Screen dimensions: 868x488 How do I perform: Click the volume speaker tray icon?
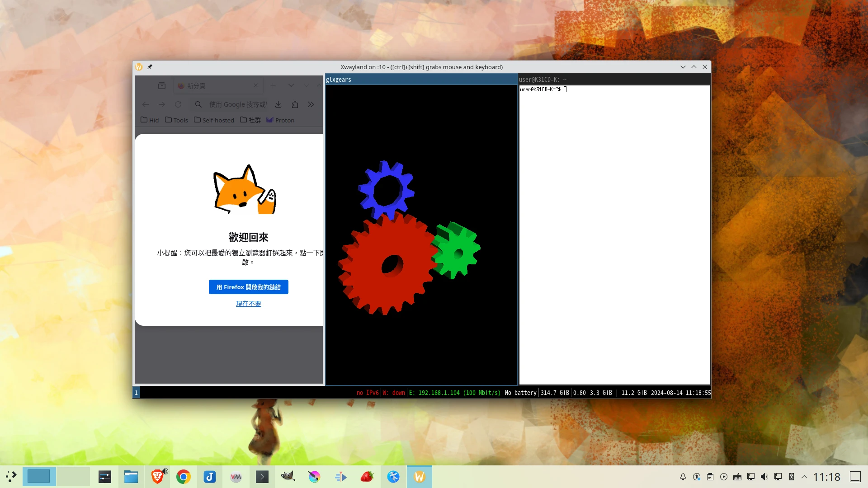click(764, 477)
